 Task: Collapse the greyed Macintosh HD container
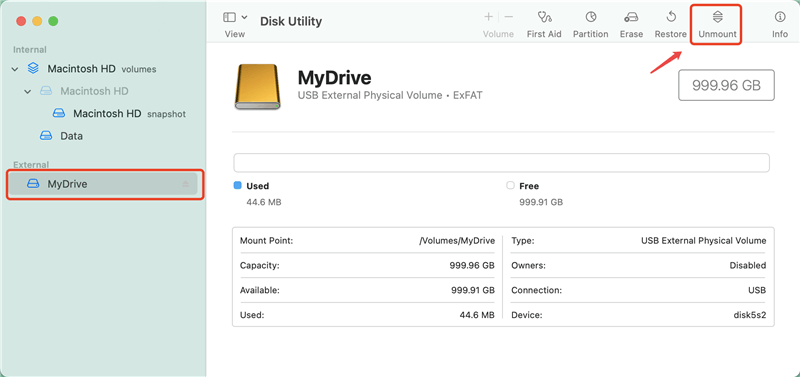[x=28, y=91]
